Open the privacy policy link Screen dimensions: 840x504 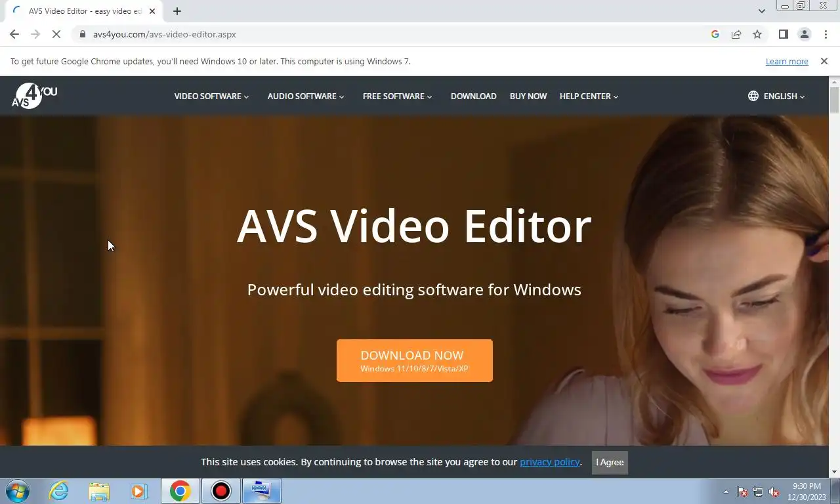coord(549,462)
